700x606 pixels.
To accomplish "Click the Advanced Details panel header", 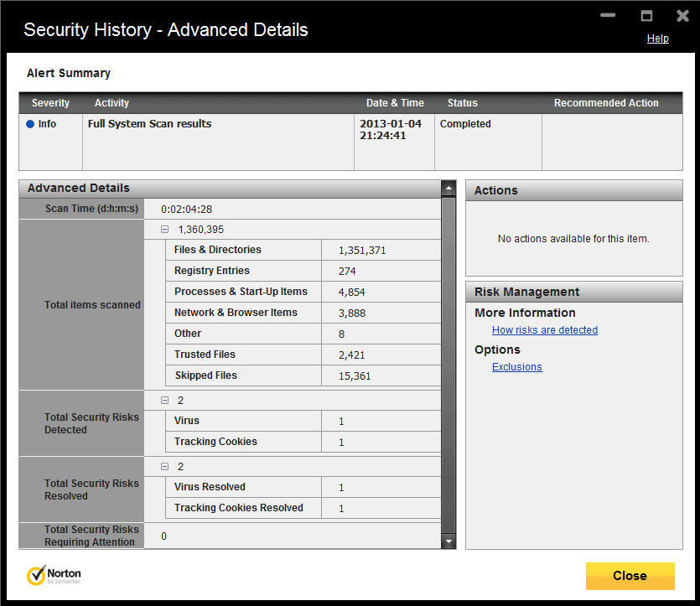I will (x=230, y=189).
